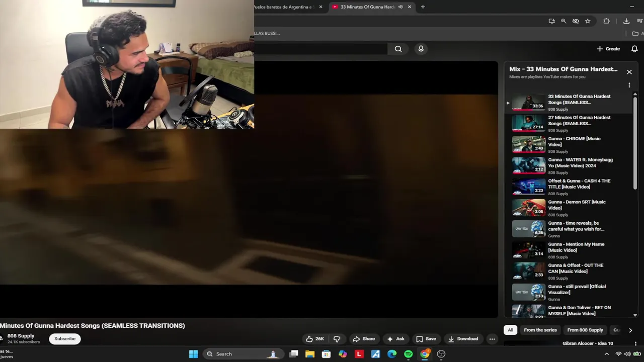Image resolution: width=644 pixels, height=362 pixels.
Task: Close the Mix playlist panel
Action: coord(629,72)
